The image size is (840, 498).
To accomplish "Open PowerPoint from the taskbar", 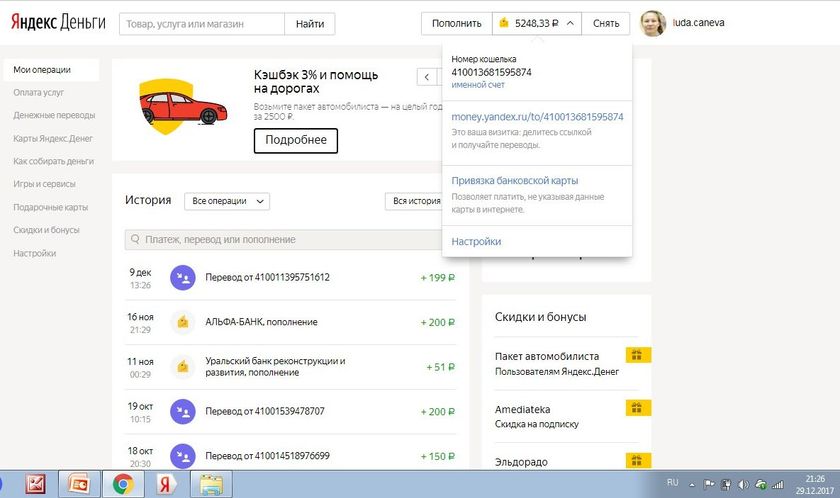I will pyautogui.click(x=79, y=484).
